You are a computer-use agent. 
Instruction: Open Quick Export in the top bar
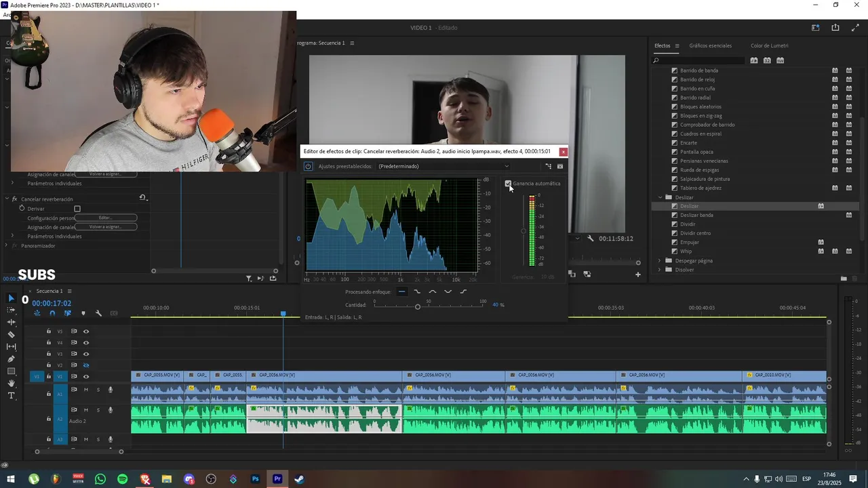coord(835,28)
